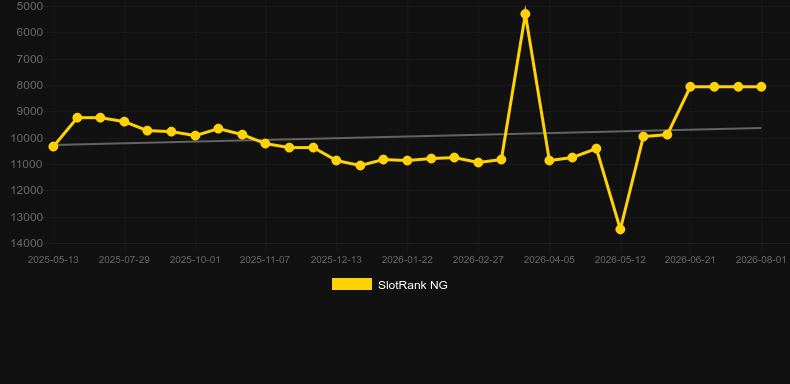Click the yellow SlotRank NG legend swatch
790x384 pixels.
click(352, 284)
